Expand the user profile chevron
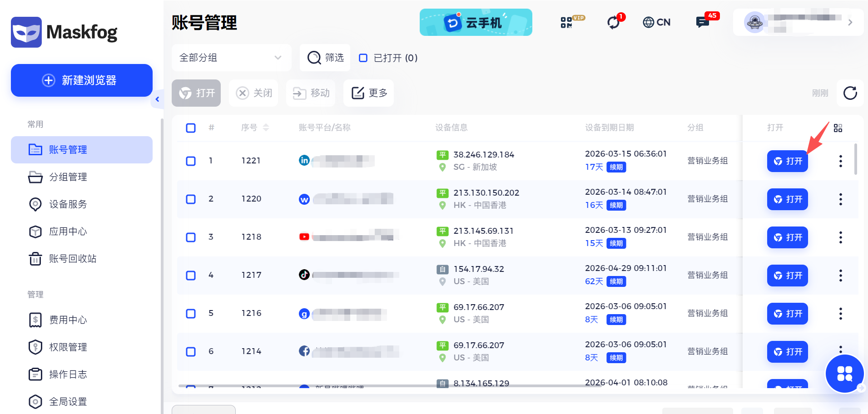The image size is (868, 414). coord(850,22)
